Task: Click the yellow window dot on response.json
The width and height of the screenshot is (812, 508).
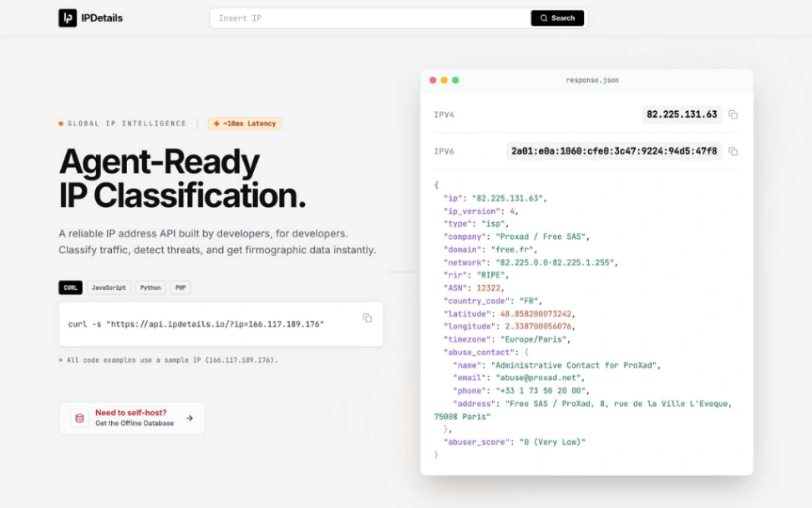Action: pyautogui.click(x=444, y=80)
